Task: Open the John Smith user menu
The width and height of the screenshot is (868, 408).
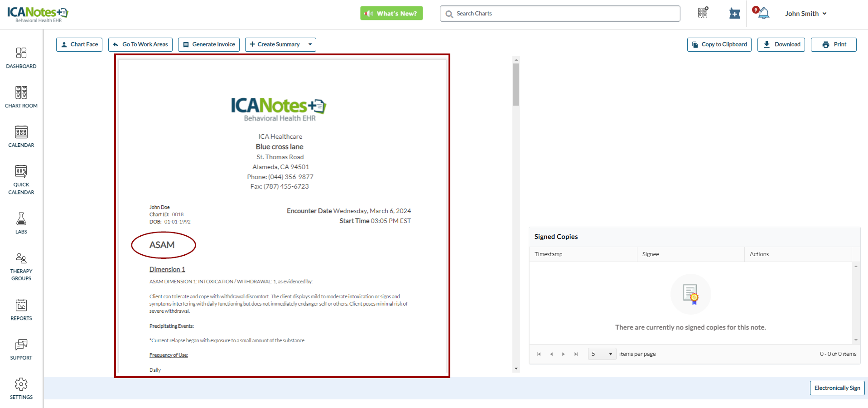Action: (806, 14)
